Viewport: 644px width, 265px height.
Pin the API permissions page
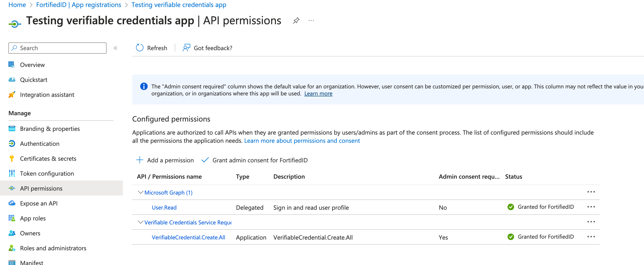[296, 21]
